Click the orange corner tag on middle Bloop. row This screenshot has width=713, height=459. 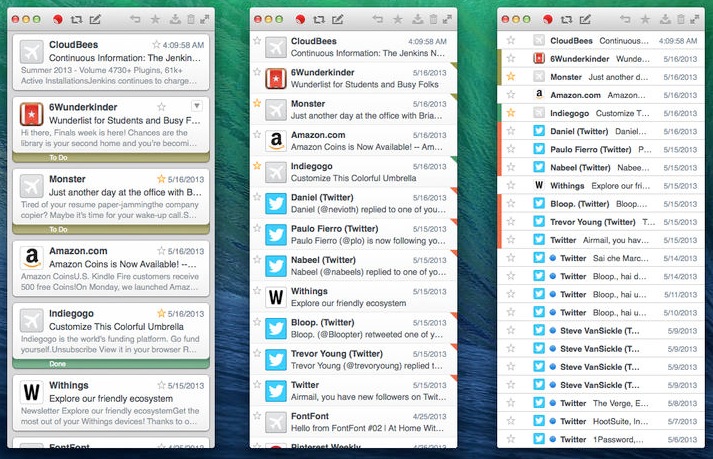click(x=454, y=315)
